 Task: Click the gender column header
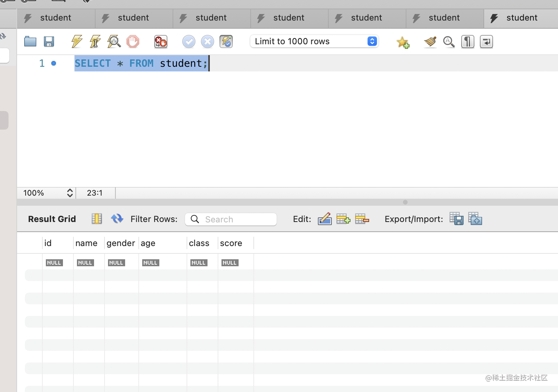coord(122,243)
